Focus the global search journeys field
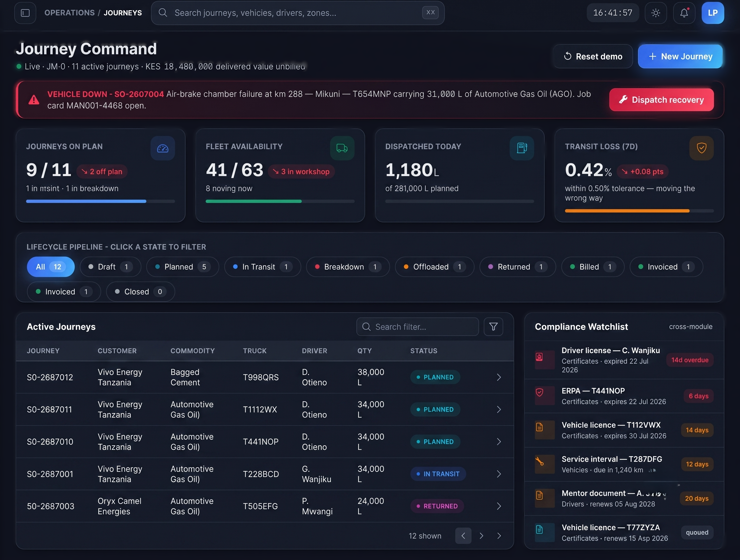 [298, 13]
